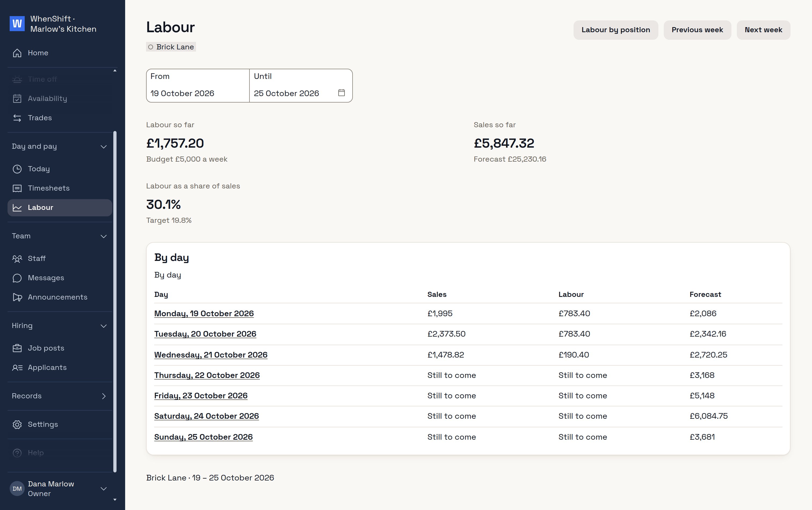Open Announcements in the sidebar

point(60,297)
